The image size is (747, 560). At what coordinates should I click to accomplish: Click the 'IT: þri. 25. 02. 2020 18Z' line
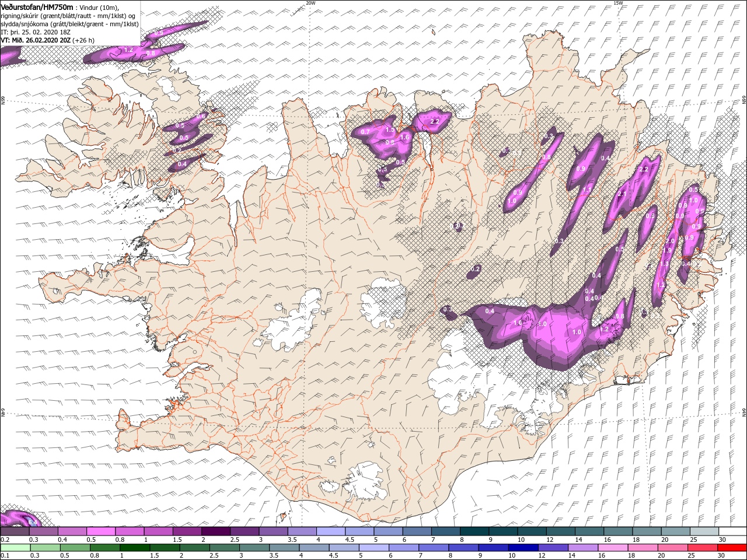36,32
